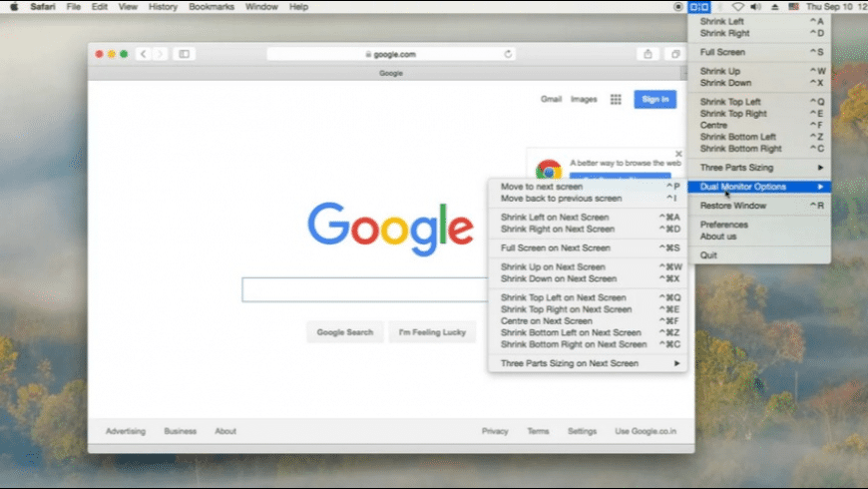
Task: Click the eject icon in menu bar
Action: 774,7
